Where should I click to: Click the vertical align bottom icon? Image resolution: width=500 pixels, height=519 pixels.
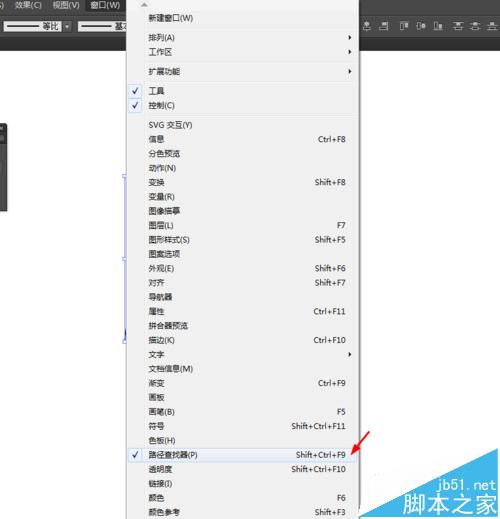coord(438,26)
